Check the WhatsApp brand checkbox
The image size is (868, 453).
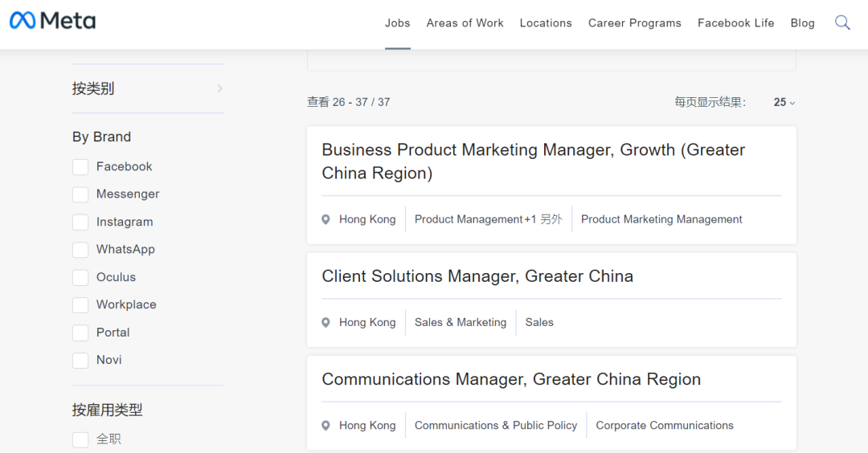tap(80, 250)
